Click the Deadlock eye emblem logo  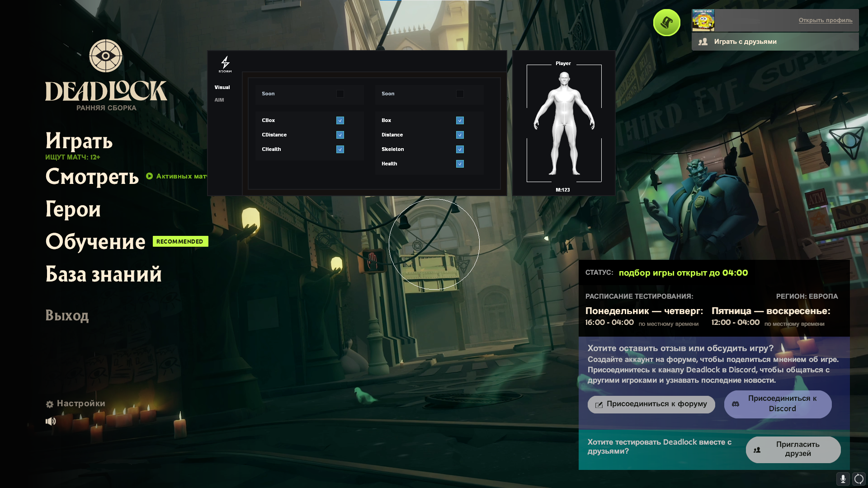[x=106, y=56]
